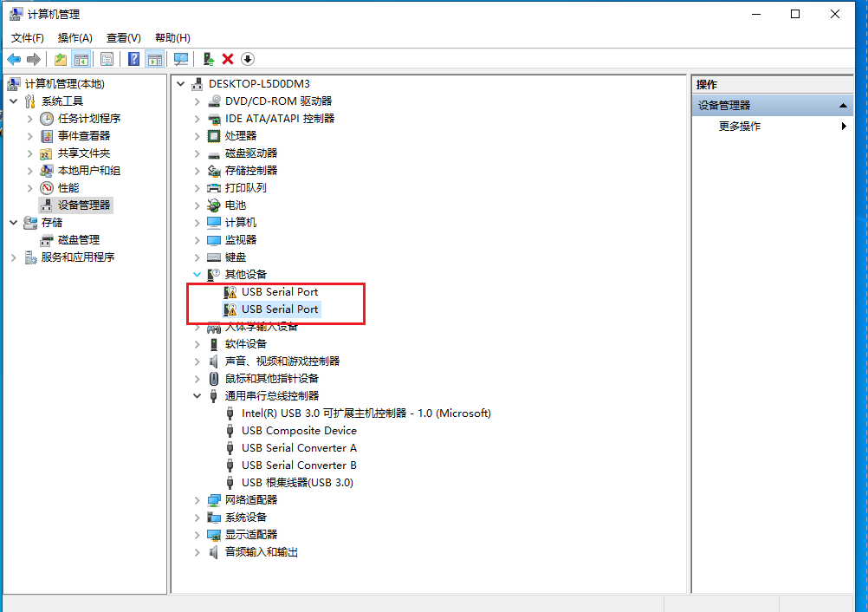
Task: Click the blue Help question mark icon
Action: click(x=134, y=59)
